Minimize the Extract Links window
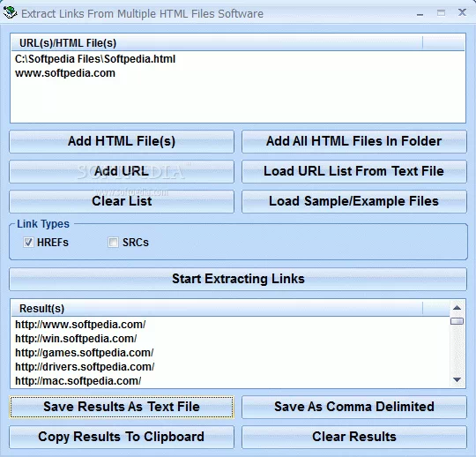Viewport: 476px width, 457px height. [x=420, y=13]
